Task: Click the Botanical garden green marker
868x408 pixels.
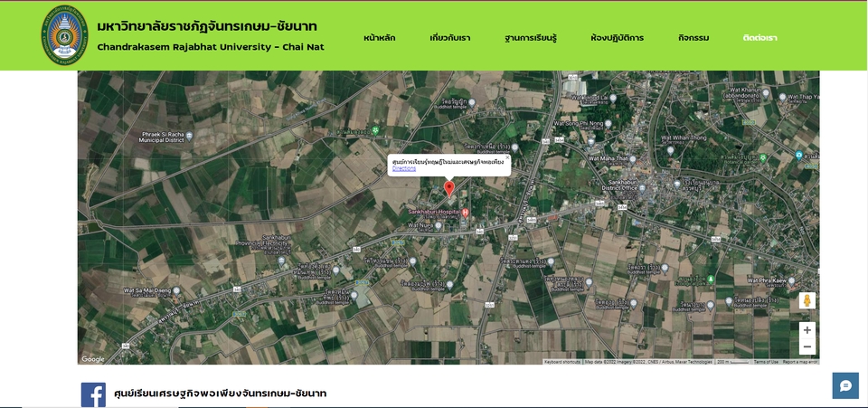Action: 763,157
